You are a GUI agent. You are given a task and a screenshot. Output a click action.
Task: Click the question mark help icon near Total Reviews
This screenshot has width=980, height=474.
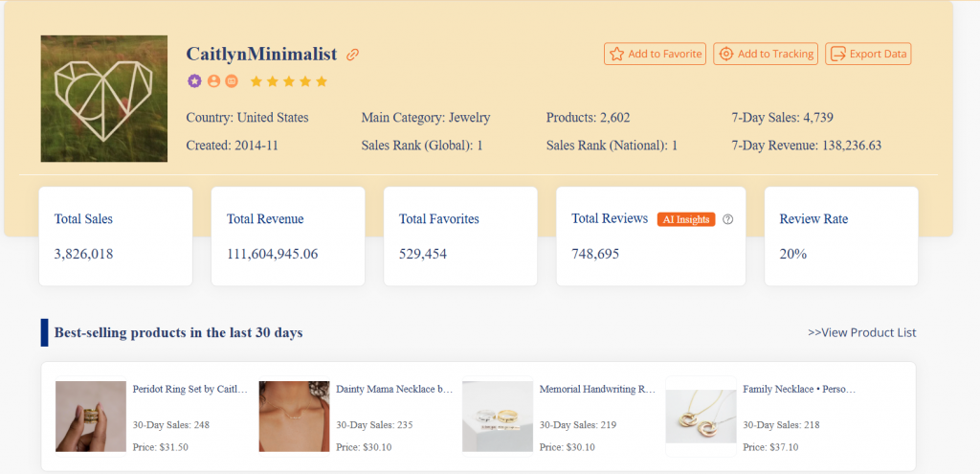pyautogui.click(x=727, y=219)
